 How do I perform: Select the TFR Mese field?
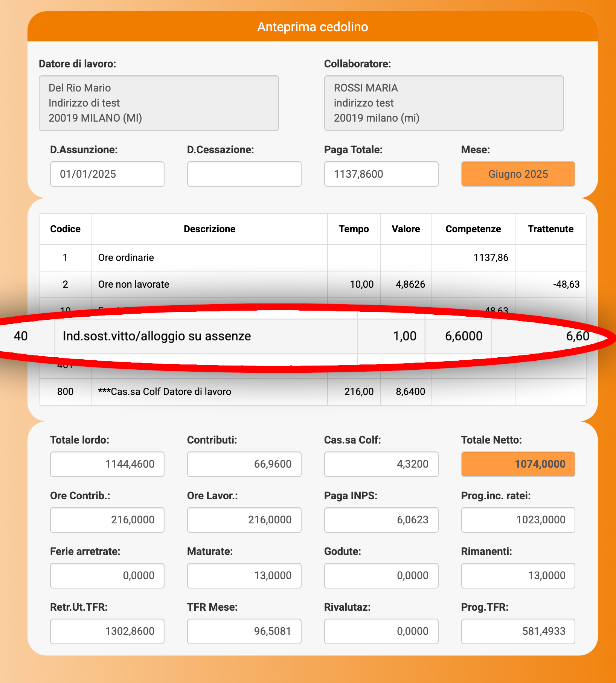244,631
